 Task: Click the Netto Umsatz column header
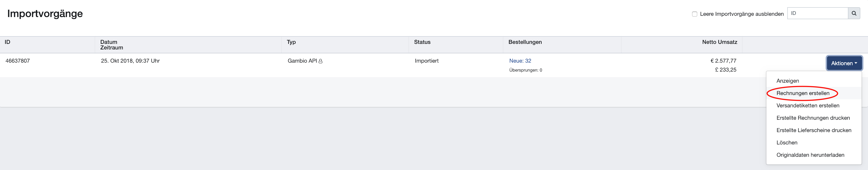[x=719, y=42]
